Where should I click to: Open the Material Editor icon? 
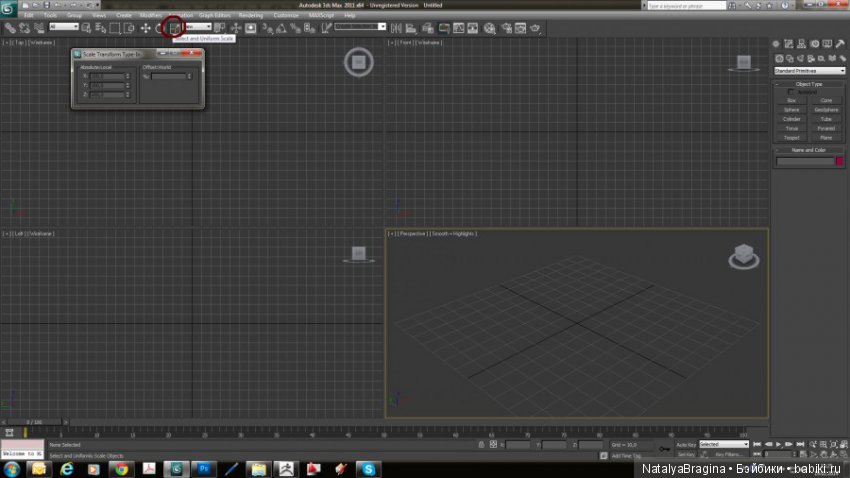click(x=490, y=28)
